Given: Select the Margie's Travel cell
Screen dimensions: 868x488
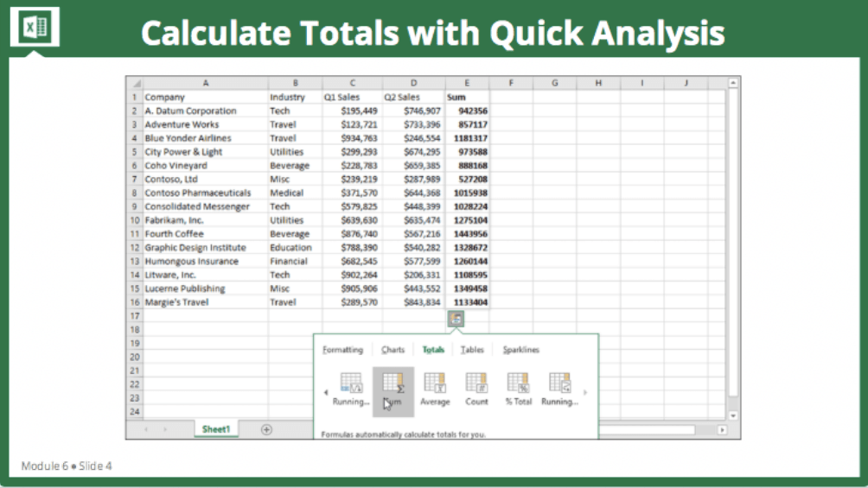Looking at the screenshot, I should [206, 302].
